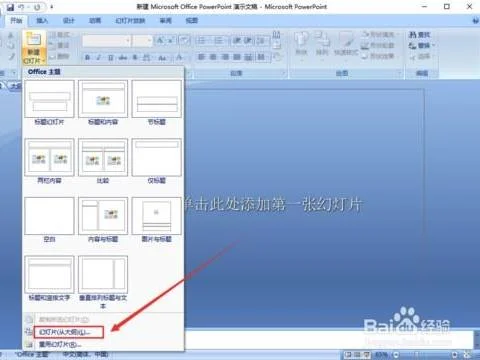Open the 选择 select menu
The width and height of the screenshot is (480, 360).
pyautogui.click(x=421, y=56)
